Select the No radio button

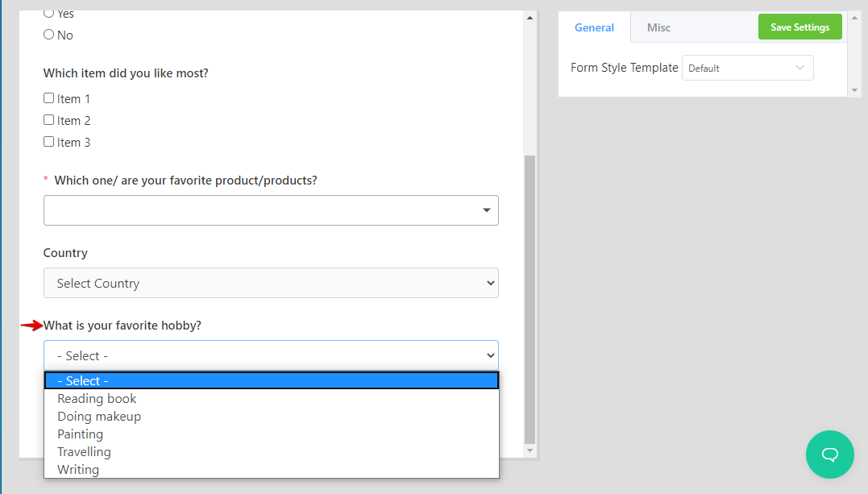(x=48, y=35)
